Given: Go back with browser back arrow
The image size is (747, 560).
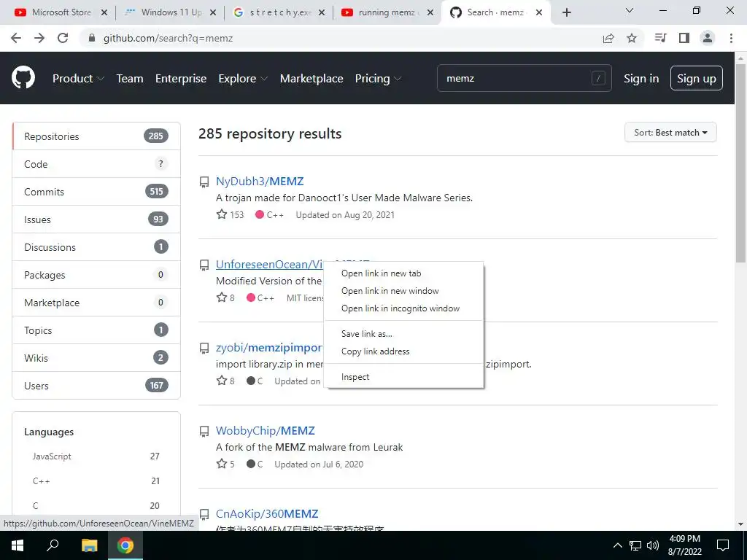Looking at the screenshot, I should tap(16, 38).
